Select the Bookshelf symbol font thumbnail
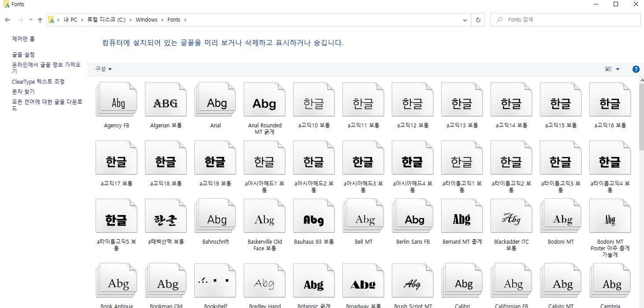 coord(215,281)
